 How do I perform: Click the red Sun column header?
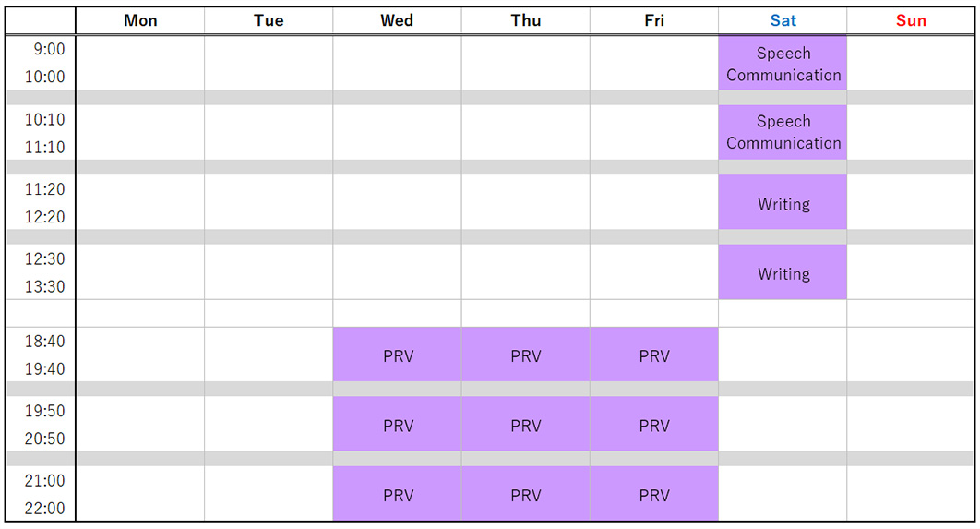click(911, 20)
